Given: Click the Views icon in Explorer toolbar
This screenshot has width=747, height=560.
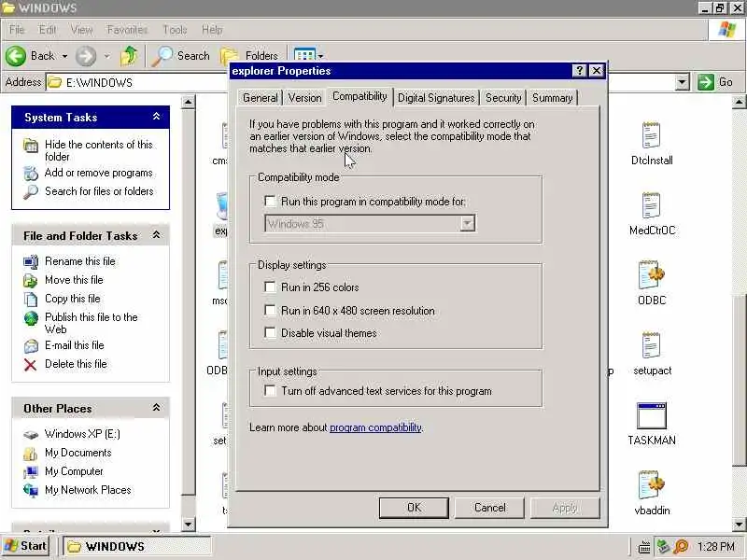Looking at the screenshot, I should click(304, 54).
